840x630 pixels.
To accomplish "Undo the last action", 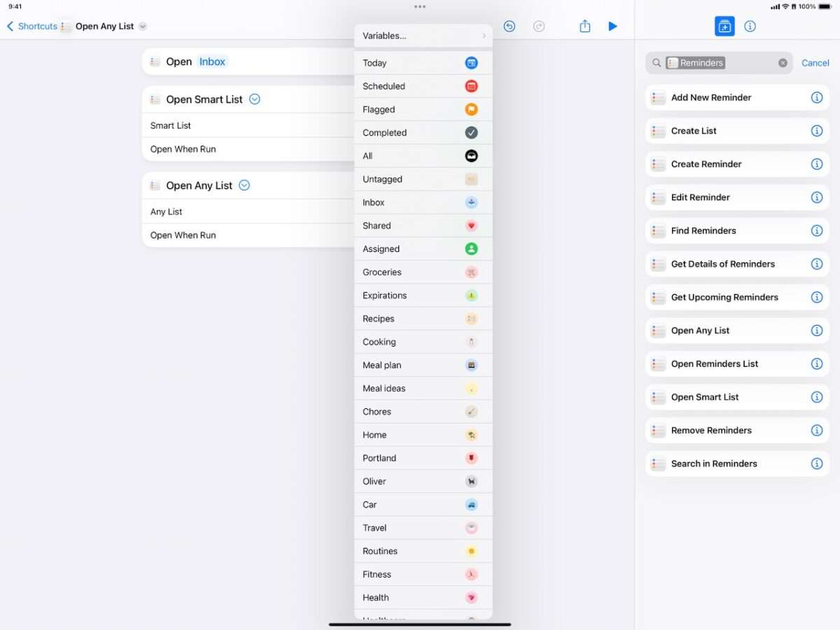I will (x=510, y=26).
